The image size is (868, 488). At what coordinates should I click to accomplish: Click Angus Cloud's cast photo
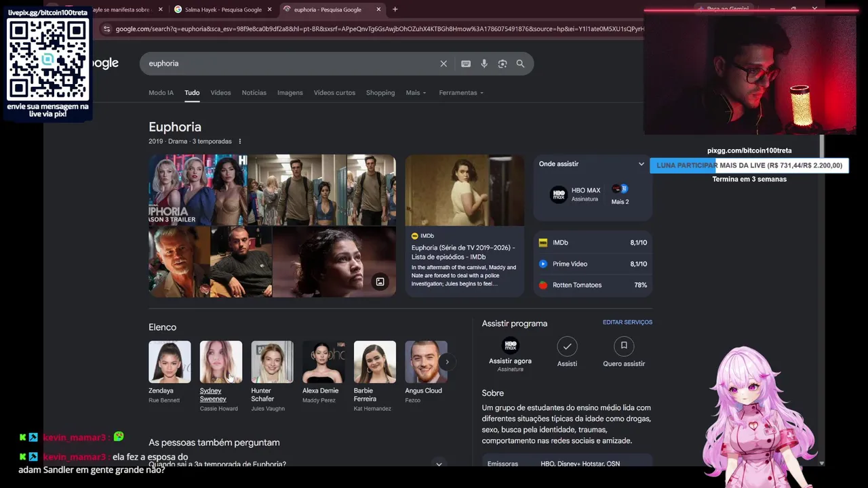point(426,362)
